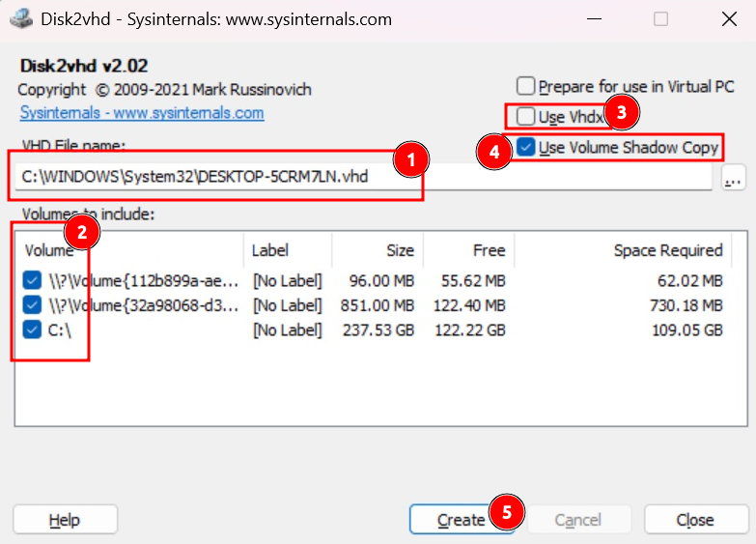Viewport: 756px width, 544px height.
Task: Minimize the Disk2vhd window
Action: pyautogui.click(x=594, y=19)
